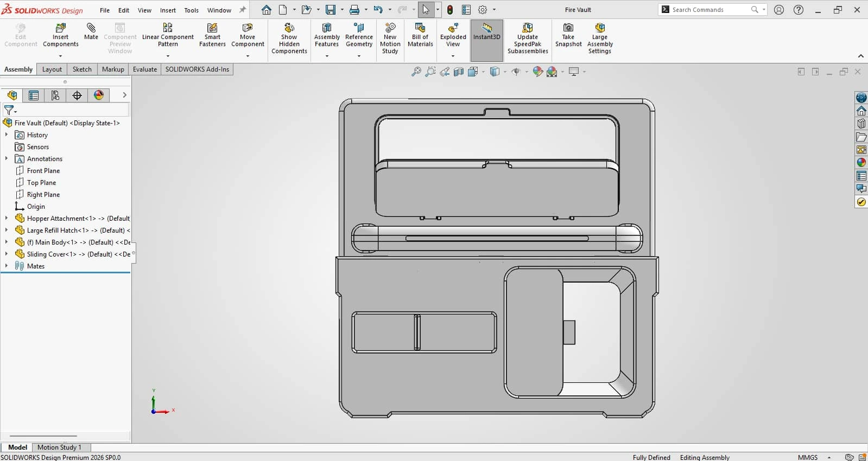Click the Zoom to Fit icon
This screenshot has width=868, height=461.
(416, 72)
